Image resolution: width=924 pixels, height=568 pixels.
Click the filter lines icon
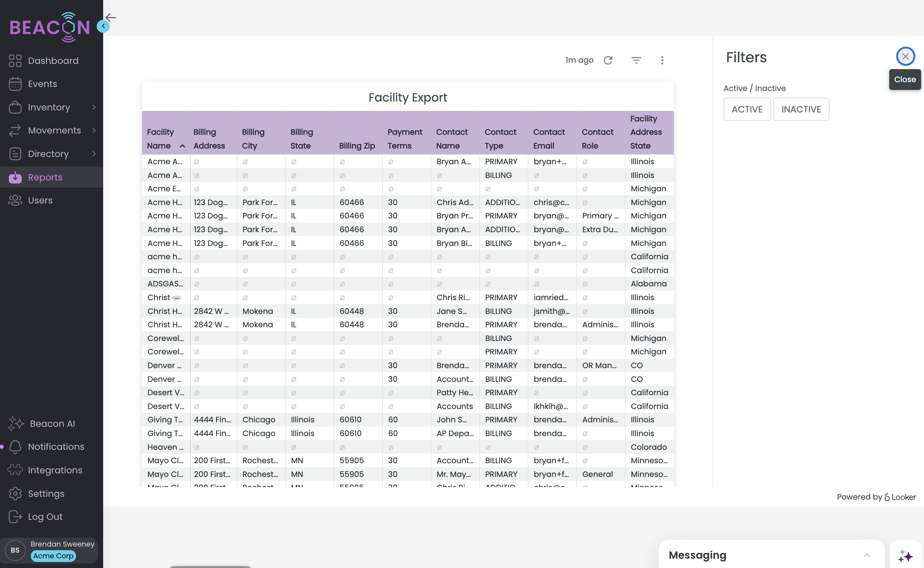coord(636,60)
